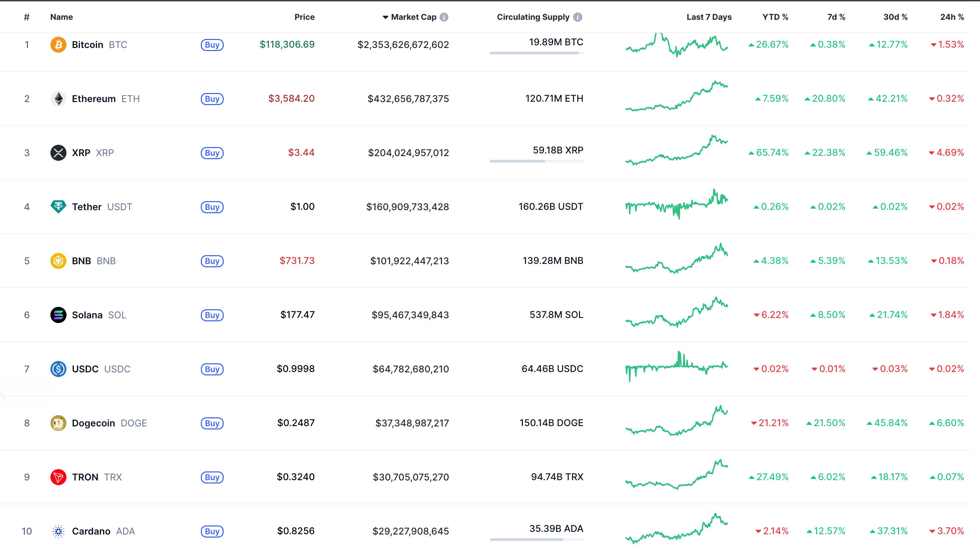The image size is (980, 552).
Task: Click the XRP logo icon
Action: pyautogui.click(x=58, y=153)
